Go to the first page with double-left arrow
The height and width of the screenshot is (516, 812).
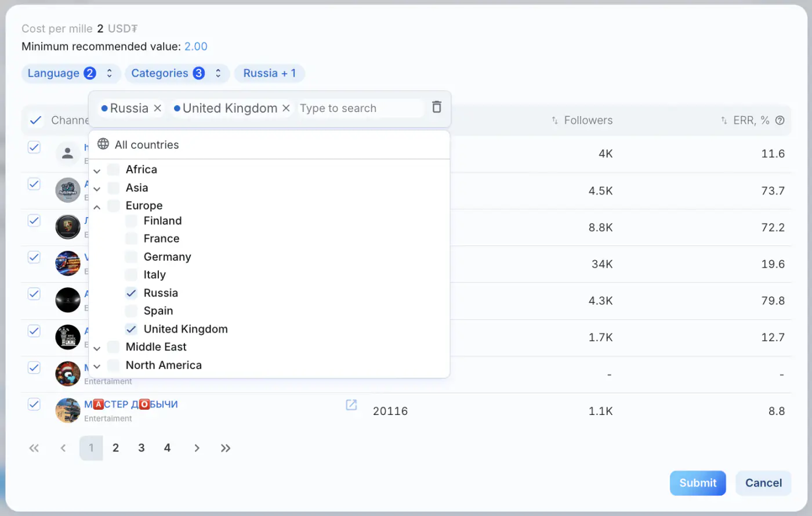[34, 448]
